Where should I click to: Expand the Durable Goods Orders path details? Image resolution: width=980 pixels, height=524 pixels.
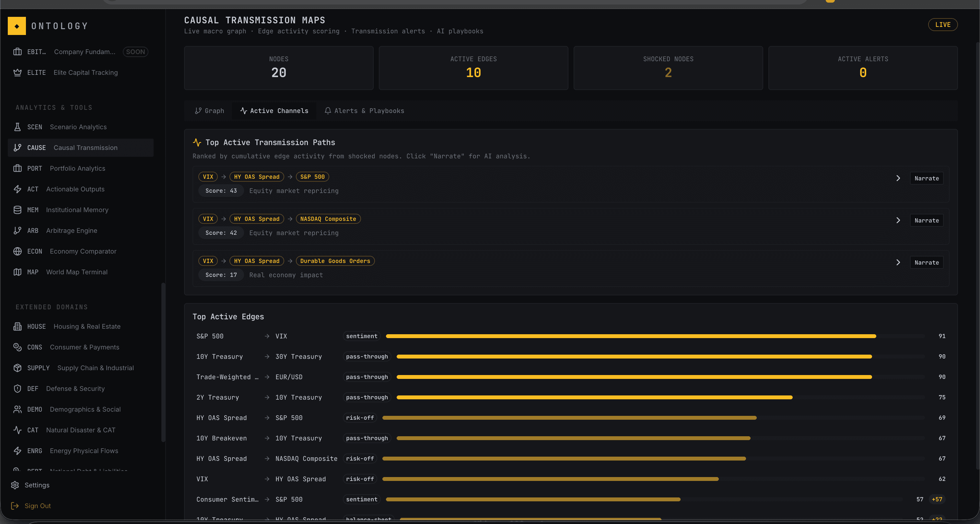[898, 262]
